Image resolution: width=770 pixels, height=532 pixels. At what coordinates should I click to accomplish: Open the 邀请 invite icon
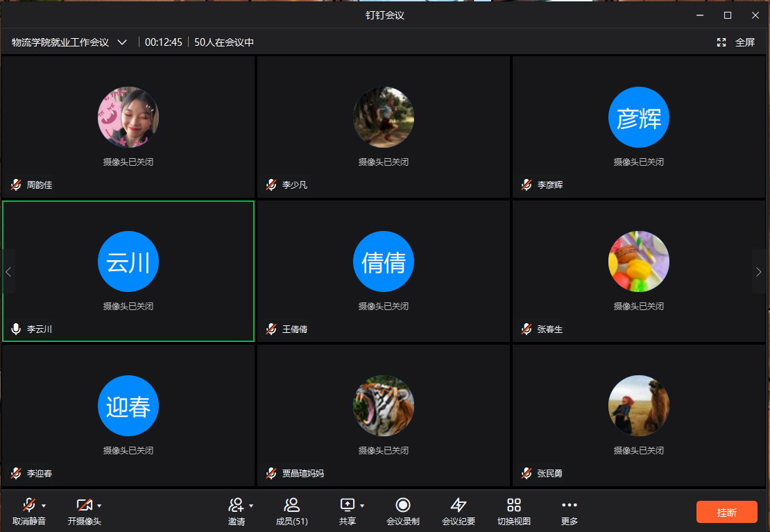[236, 505]
